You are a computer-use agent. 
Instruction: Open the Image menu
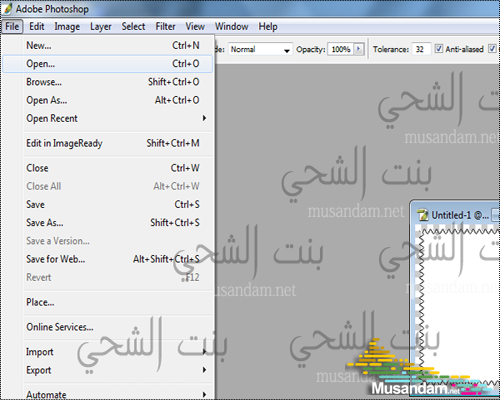pos(67,26)
